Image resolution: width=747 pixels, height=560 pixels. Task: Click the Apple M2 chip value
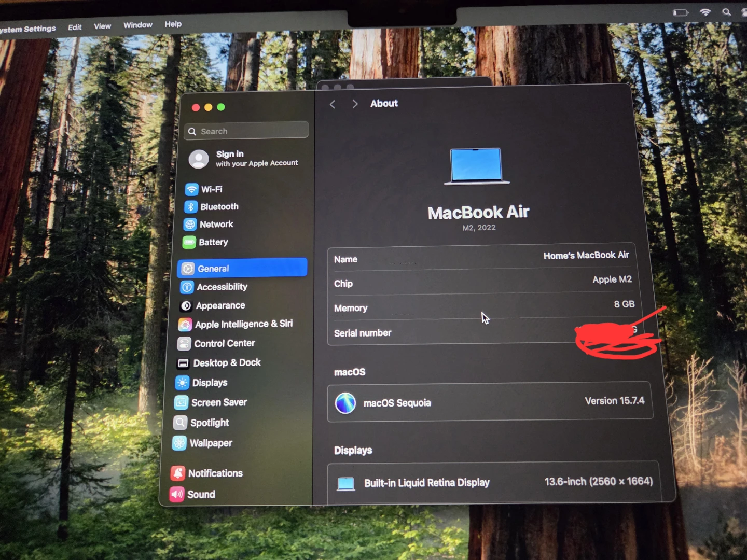612,279
